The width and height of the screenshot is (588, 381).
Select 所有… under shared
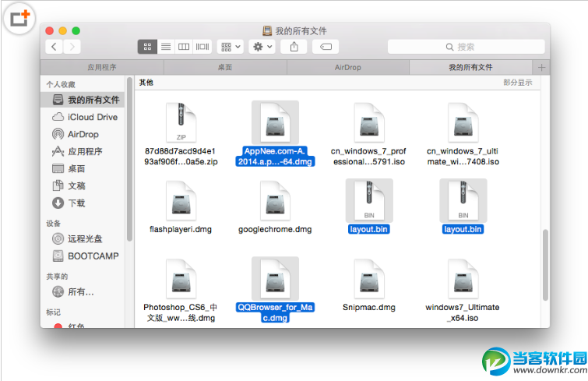tap(83, 291)
